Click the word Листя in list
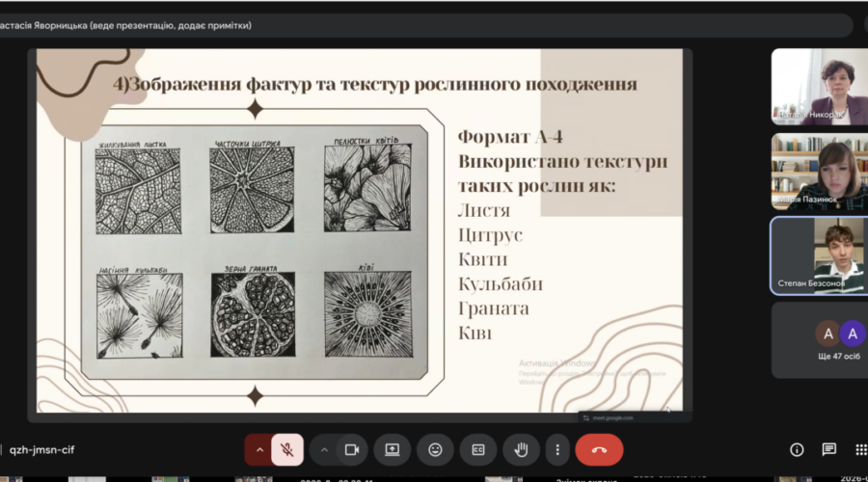 [x=484, y=210]
